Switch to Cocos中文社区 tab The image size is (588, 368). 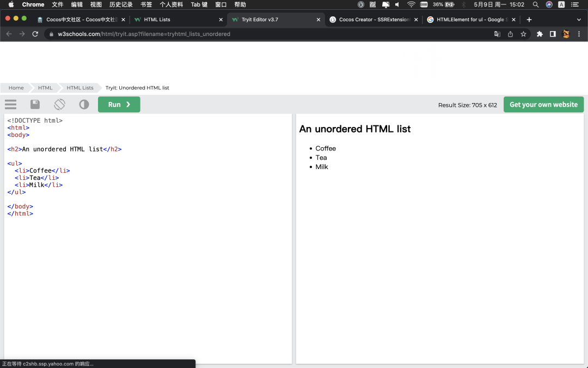(x=82, y=20)
